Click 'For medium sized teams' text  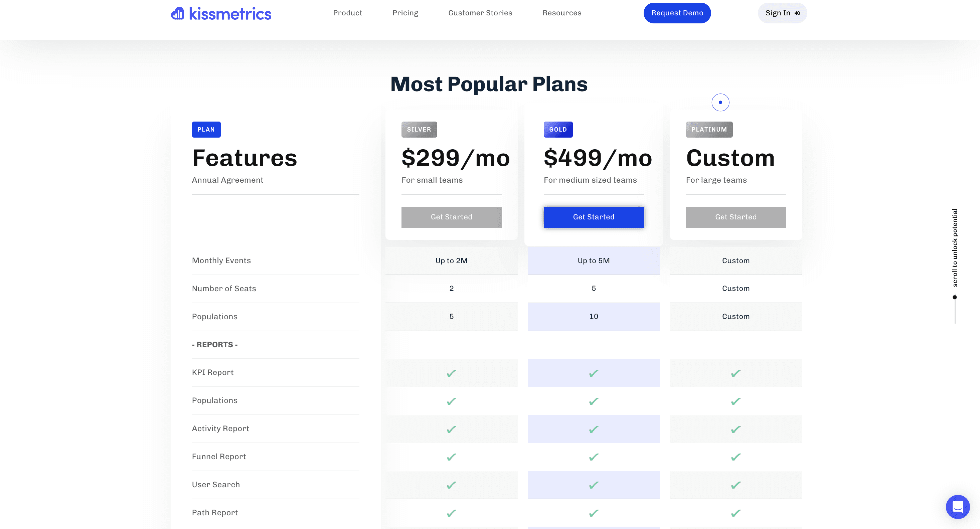click(590, 180)
